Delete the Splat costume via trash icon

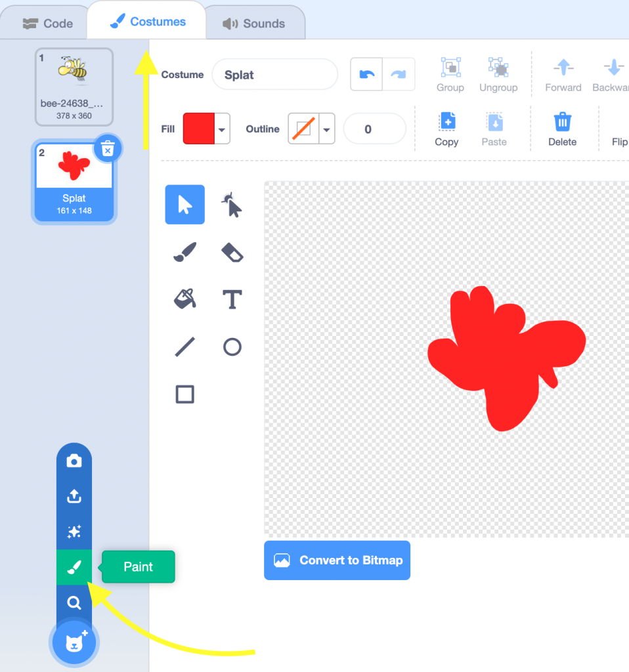point(108,150)
